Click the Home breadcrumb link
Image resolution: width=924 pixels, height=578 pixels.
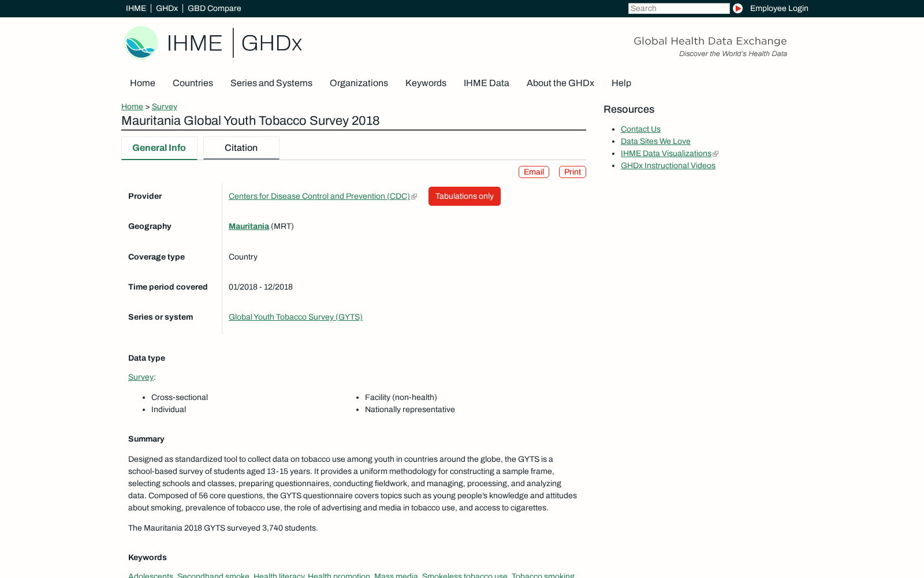[132, 106]
